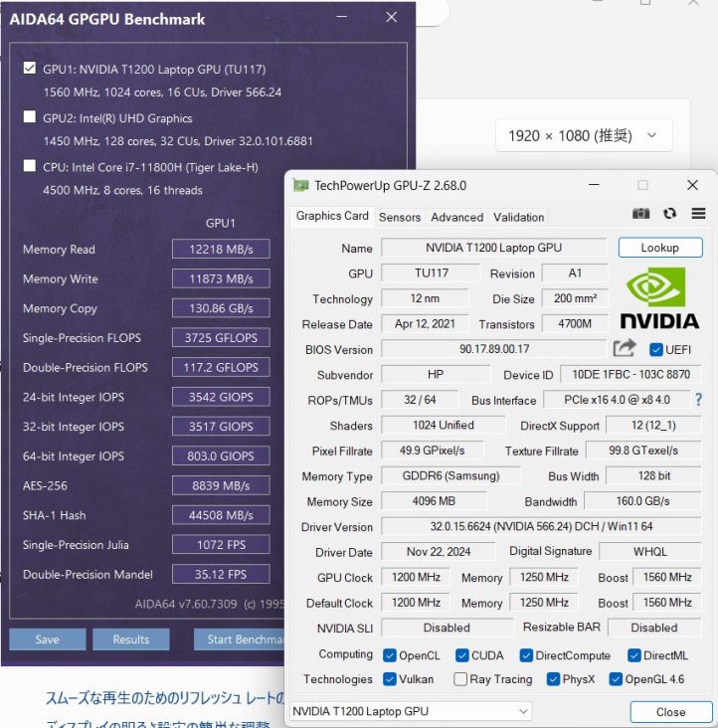This screenshot has width=718, height=728.
Task: Click the AIDA64 Results button
Action: point(131,639)
